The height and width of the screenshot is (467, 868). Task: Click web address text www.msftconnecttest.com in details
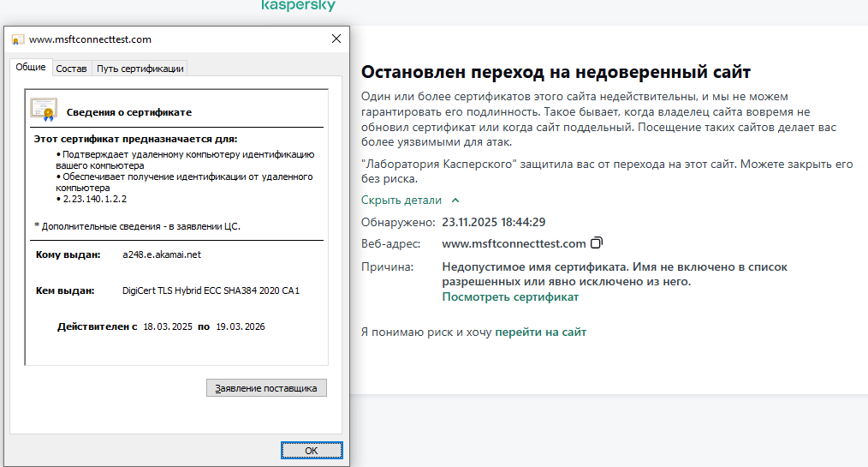tap(514, 243)
